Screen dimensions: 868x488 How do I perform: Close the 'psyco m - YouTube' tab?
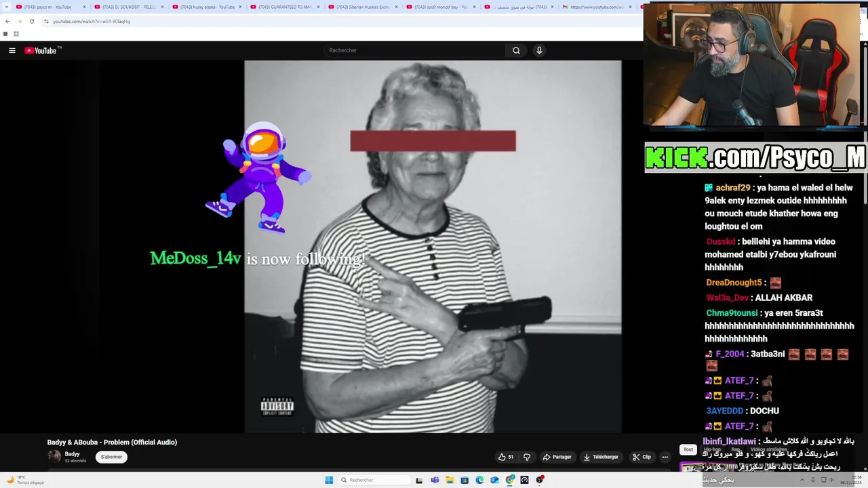pyautogui.click(x=84, y=7)
